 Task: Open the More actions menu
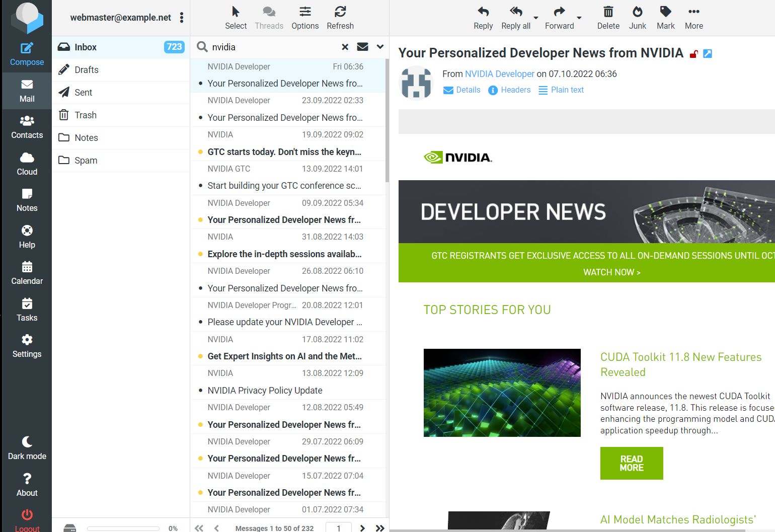coord(693,18)
